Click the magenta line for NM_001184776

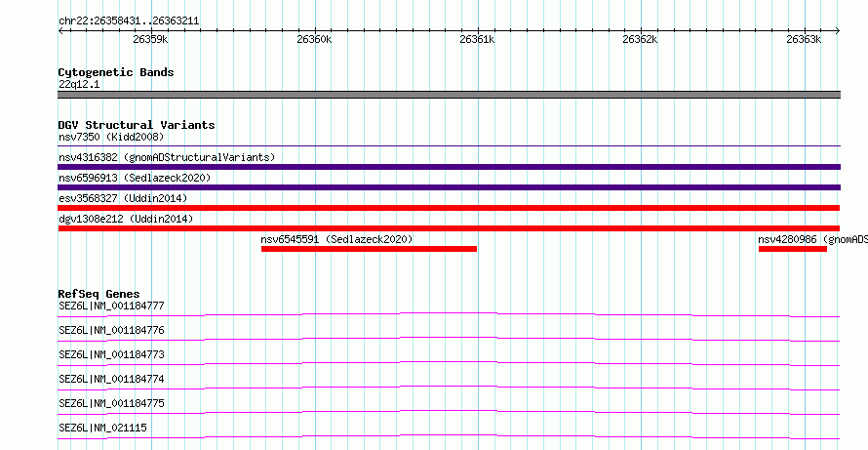coord(449,339)
